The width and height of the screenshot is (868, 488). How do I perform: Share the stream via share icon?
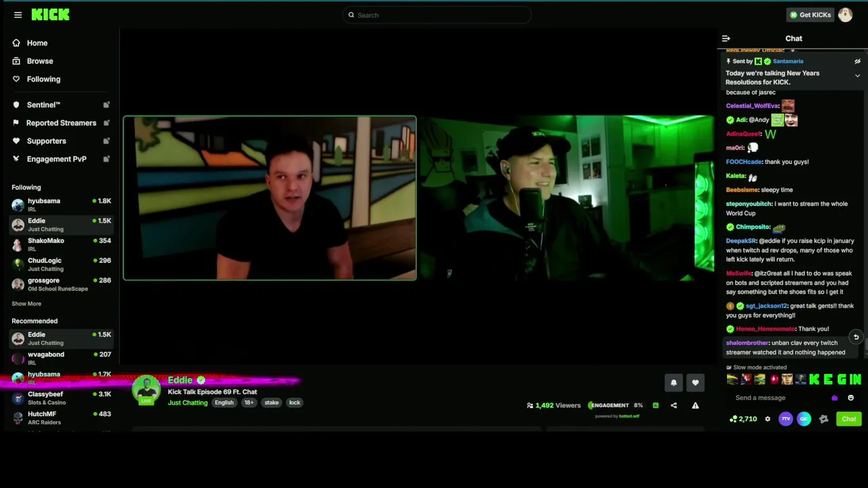(x=673, y=405)
